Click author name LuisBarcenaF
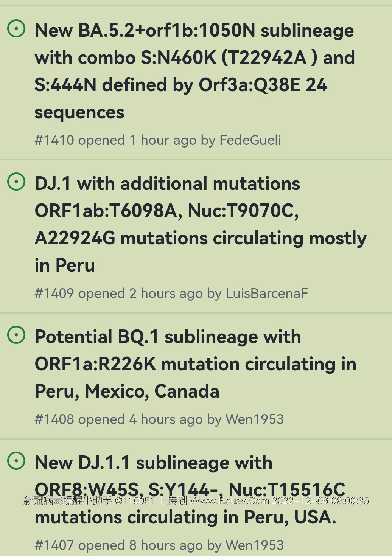Image resolution: width=392 pixels, height=556 pixels. 267,294
